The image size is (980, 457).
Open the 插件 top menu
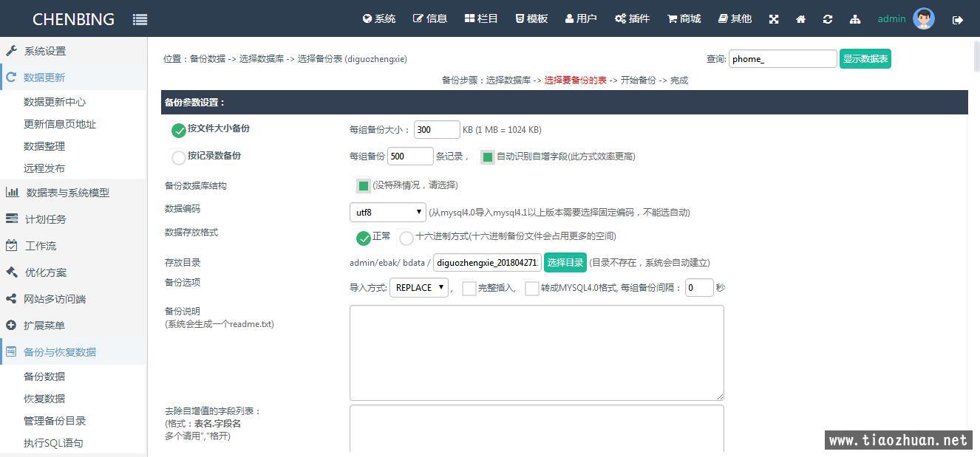[632, 18]
